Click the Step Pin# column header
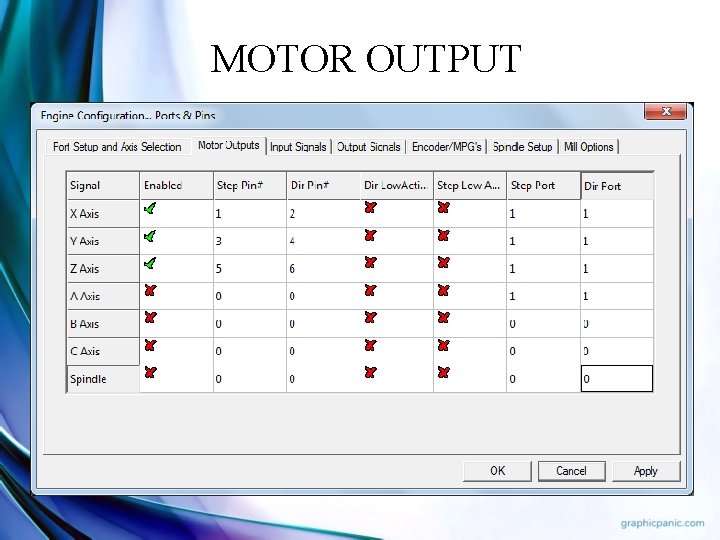This screenshot has width=720, height=540. [x=250, y=186]
